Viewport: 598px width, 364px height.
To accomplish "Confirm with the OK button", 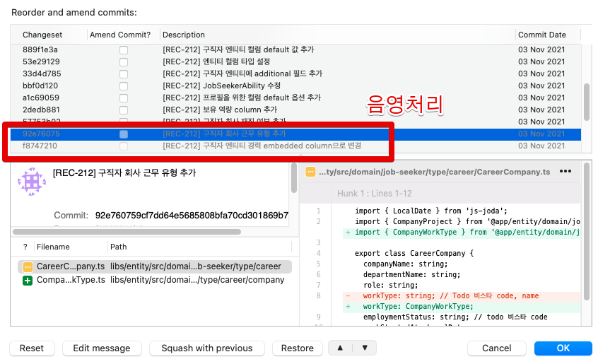I will pos(563,348).
